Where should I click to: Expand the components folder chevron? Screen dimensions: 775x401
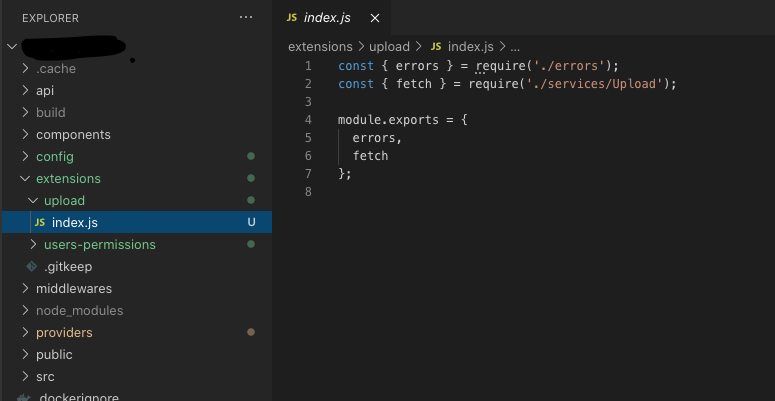point(26,134)
